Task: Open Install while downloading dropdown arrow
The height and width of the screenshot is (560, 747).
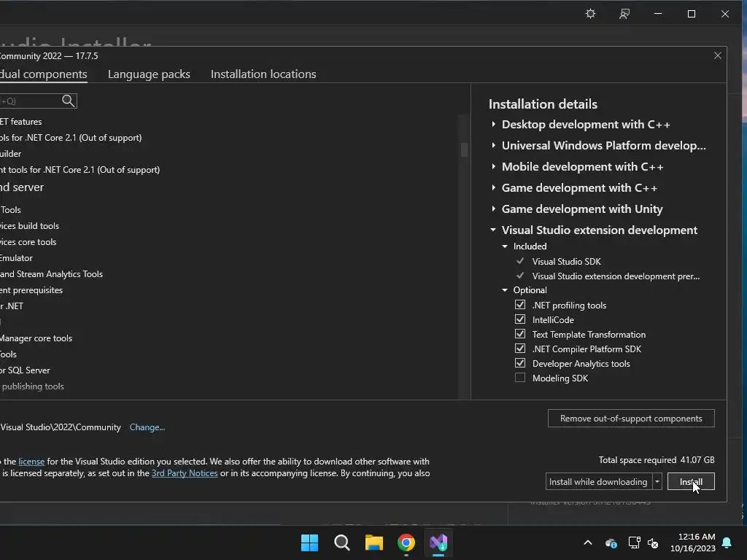Action: coord(657,481)
